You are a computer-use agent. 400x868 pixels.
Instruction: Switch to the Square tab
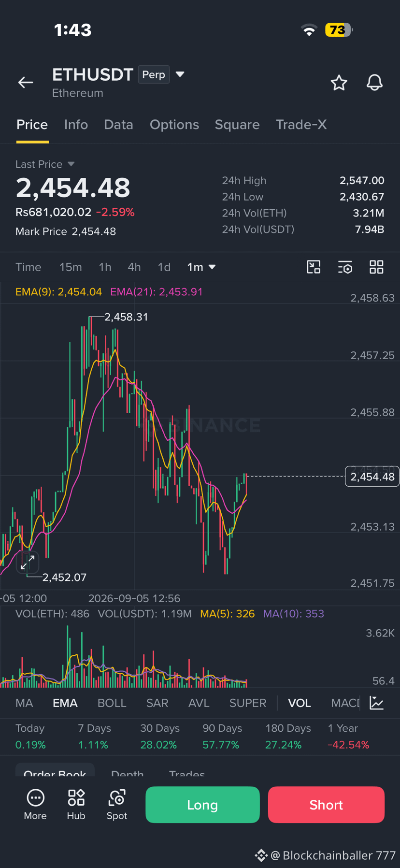(x=237, y=125)
